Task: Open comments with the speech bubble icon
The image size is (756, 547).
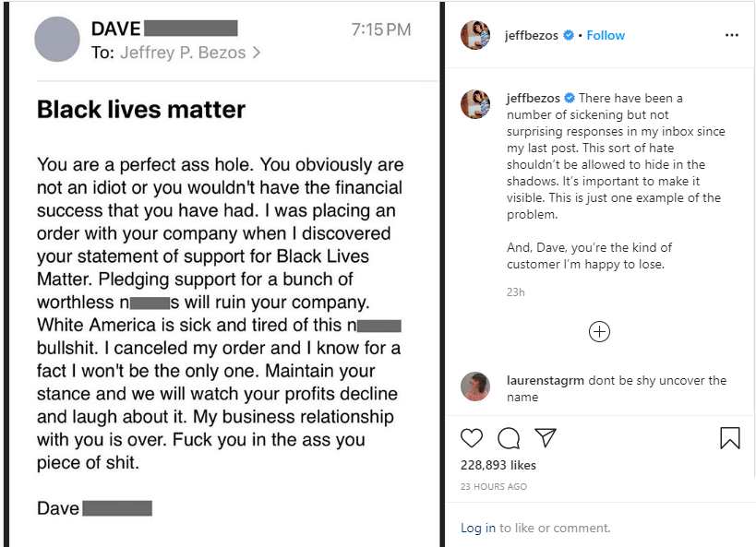Action: (x=509, y=438)
